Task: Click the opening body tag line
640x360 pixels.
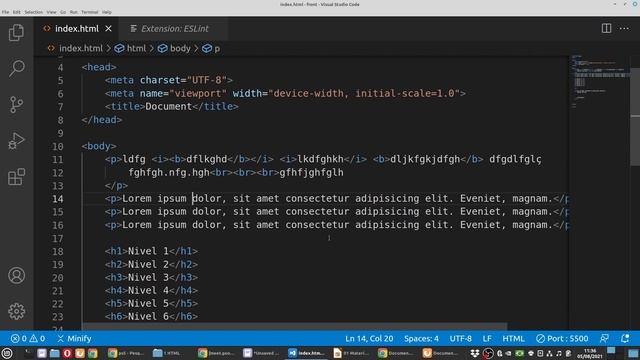Action: (x=99, y=146)
